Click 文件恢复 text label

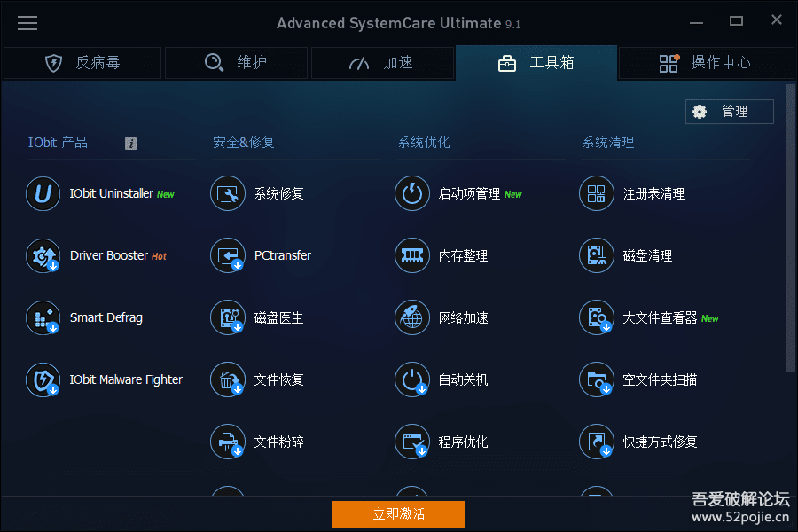pyautogui.click(x=279, y=379)
